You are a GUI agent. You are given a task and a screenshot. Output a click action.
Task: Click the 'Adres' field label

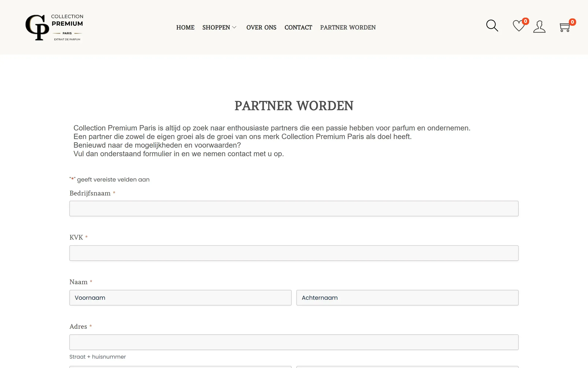[78, 327]
